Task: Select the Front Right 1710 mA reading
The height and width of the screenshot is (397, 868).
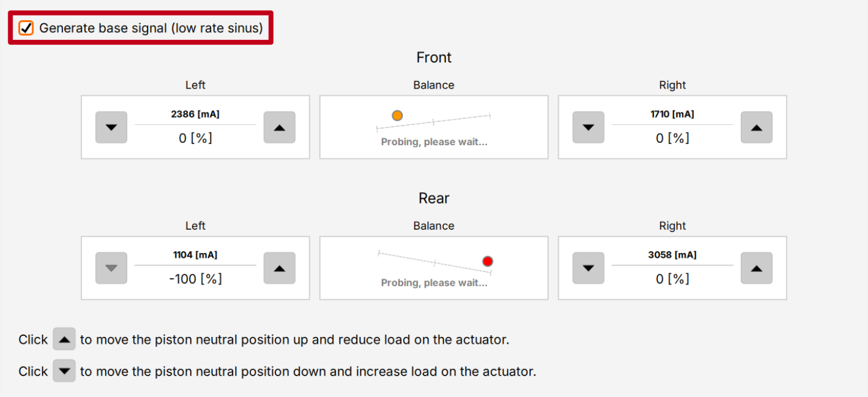Action: point(672,114)
